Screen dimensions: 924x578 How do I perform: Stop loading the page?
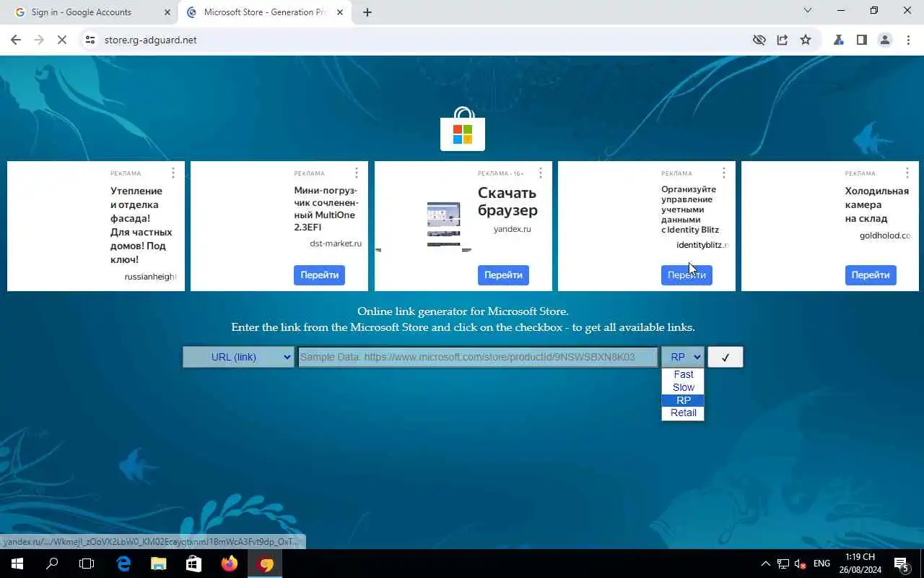tap(62, 40)
